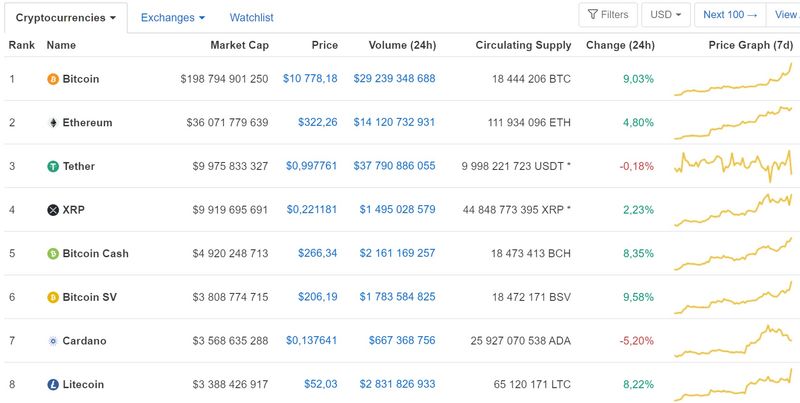Click the Litecoin logo icon
800x403 pixels.
(53, 385)
